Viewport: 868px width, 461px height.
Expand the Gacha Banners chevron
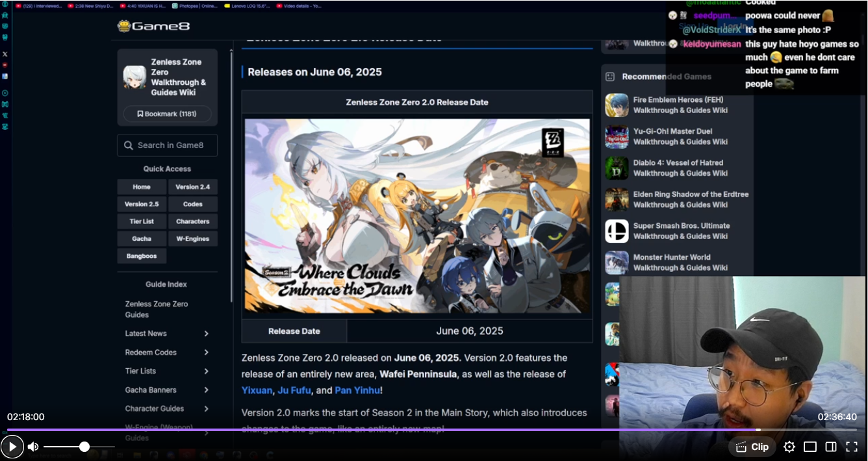[207, 390]
